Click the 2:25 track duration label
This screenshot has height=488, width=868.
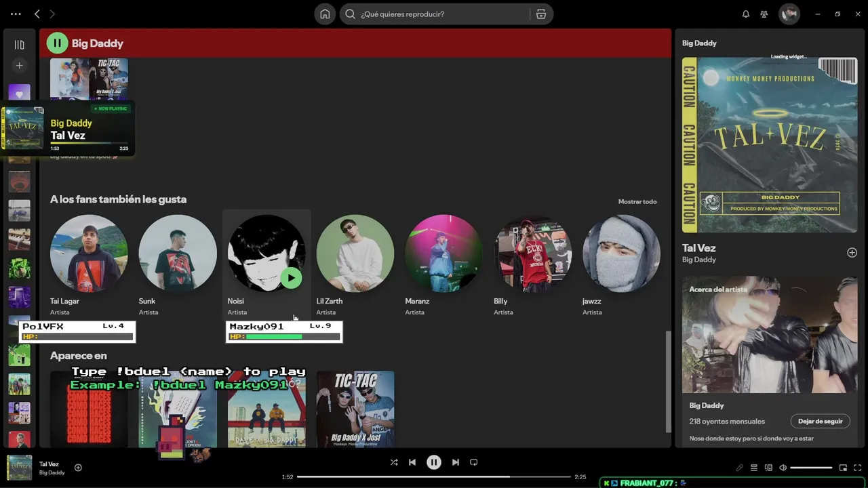point(580,477)
